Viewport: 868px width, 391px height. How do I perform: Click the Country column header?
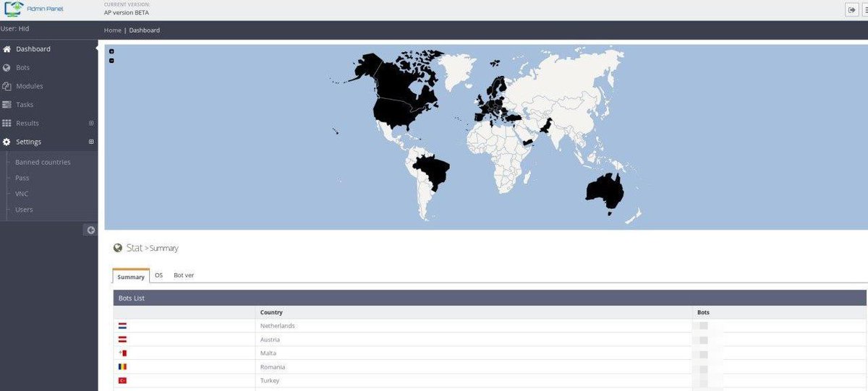pos(271,313)
